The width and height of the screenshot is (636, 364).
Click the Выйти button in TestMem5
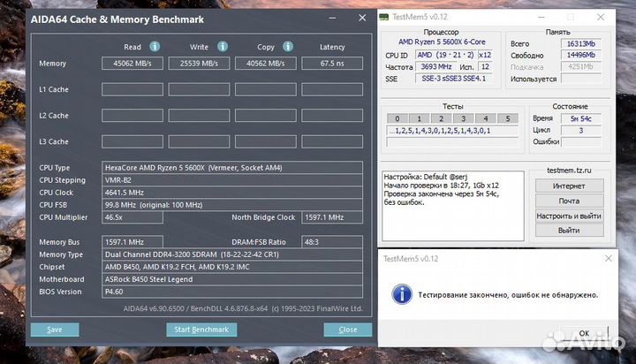coord(569,230)
